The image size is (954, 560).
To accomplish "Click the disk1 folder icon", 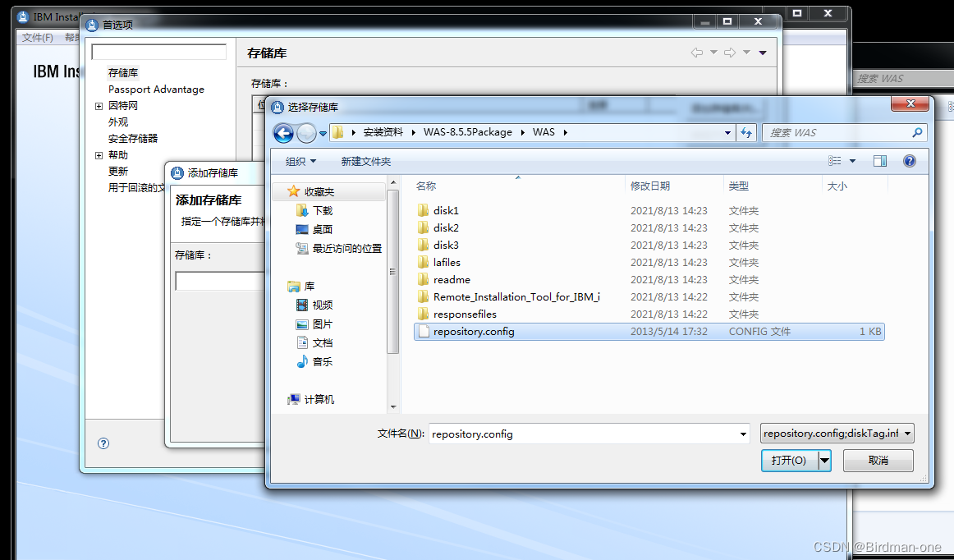I will (424, 210).
